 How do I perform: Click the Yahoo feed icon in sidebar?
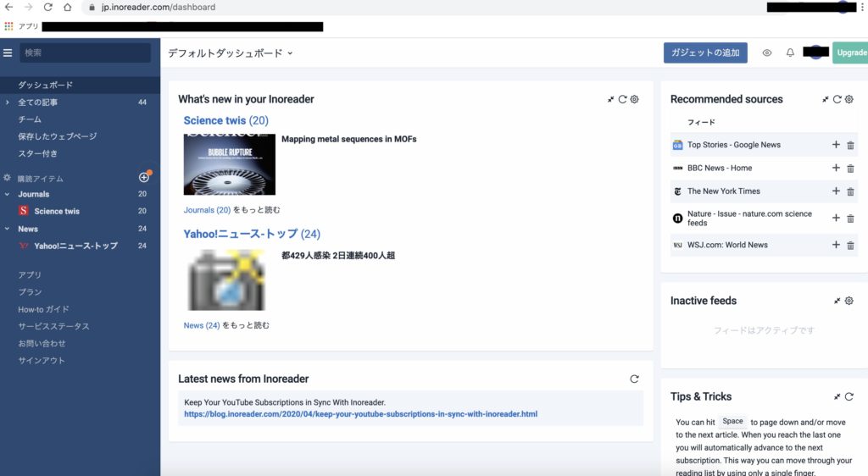[x=23, y=246]
